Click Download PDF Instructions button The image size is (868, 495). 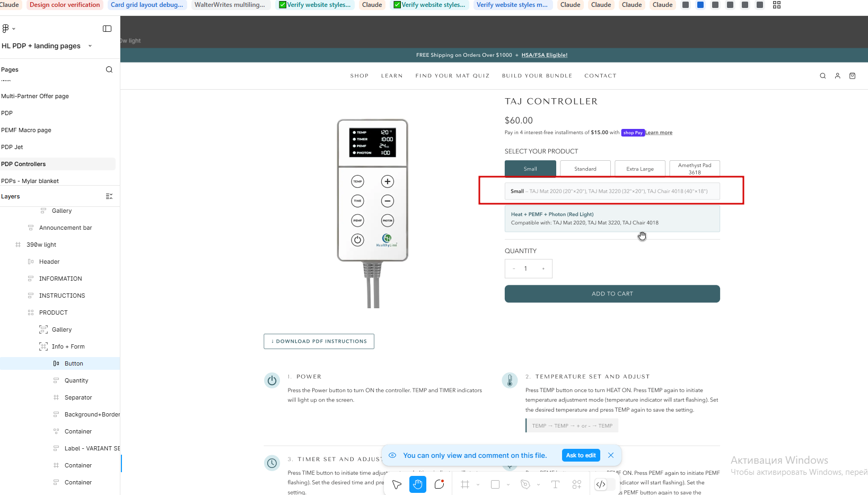pos(319,341)
